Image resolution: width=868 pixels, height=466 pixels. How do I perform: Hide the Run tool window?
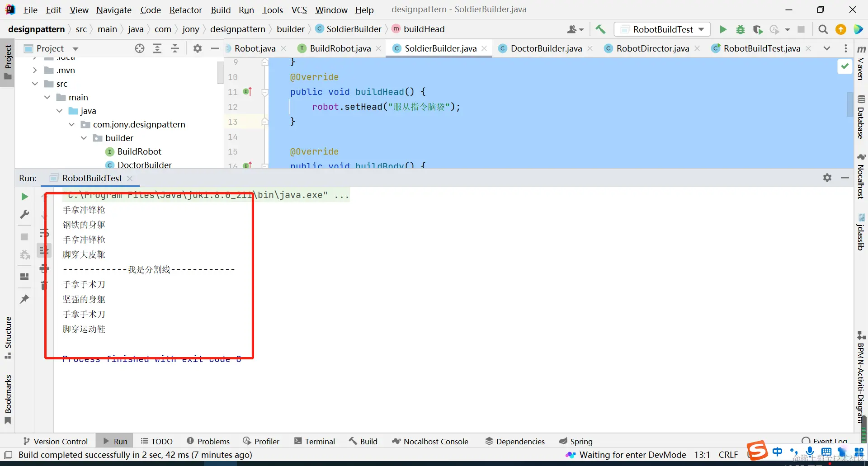click(845, 178)
